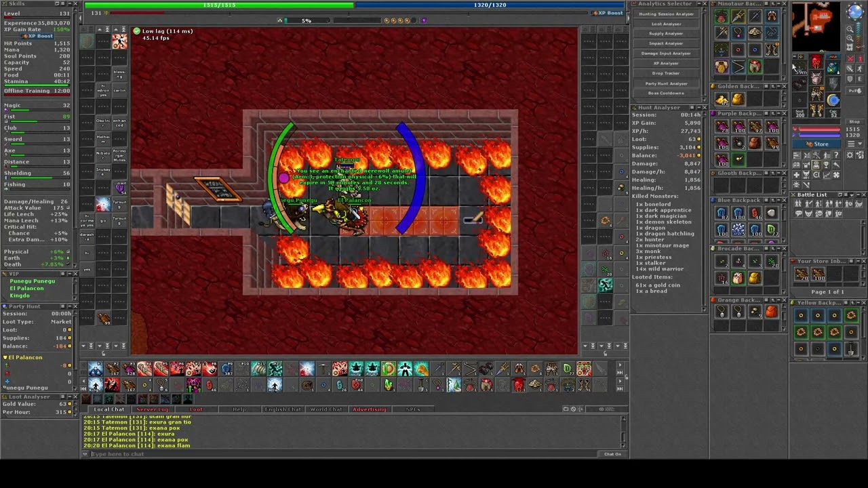This screenshot has height=488, width=868.
Task: Select the red helmet equipment slot
Action: 816,62
